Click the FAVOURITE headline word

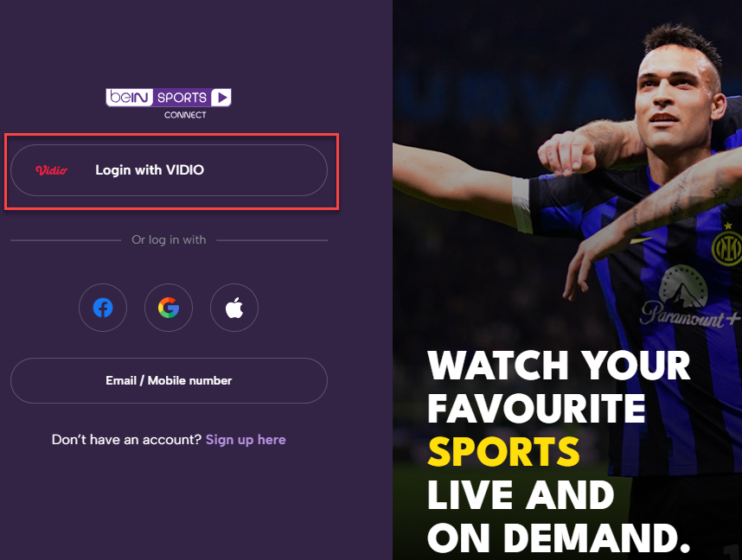[537, 408]
